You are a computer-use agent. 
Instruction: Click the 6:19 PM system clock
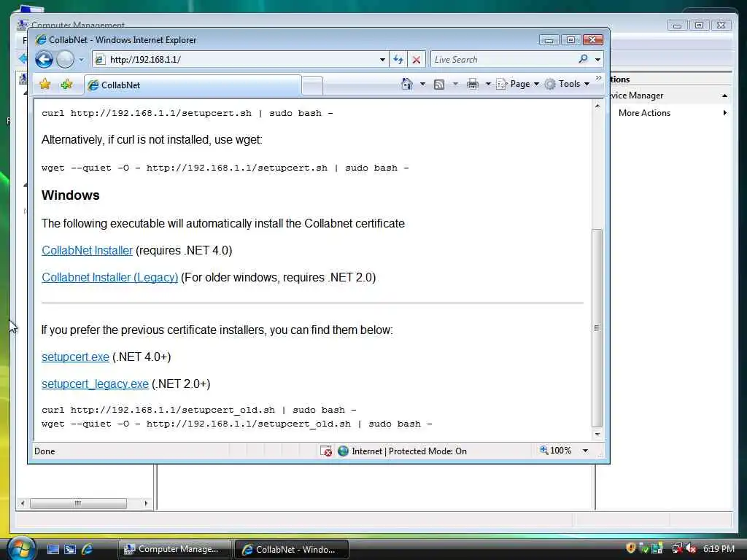point(719,549)
